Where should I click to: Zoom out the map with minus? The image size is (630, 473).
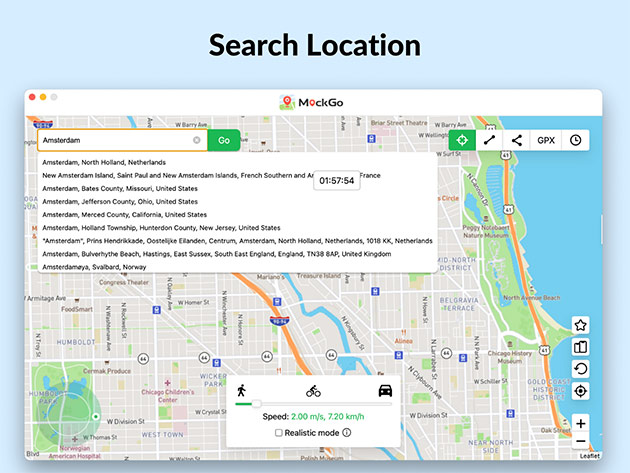point(581,441)
